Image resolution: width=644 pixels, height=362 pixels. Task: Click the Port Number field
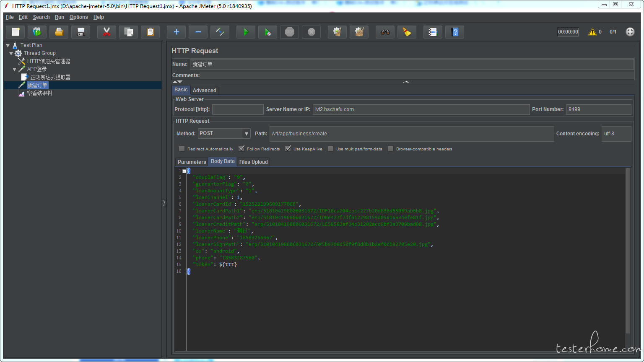pos(598,109)
